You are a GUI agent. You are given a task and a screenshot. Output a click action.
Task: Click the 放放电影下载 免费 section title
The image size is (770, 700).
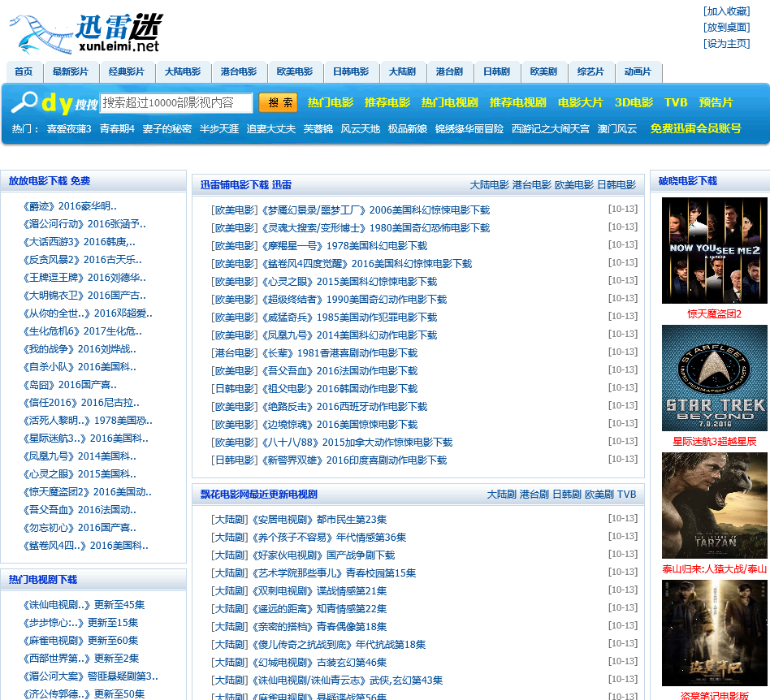pyautogui.click(x=49, y=181)
